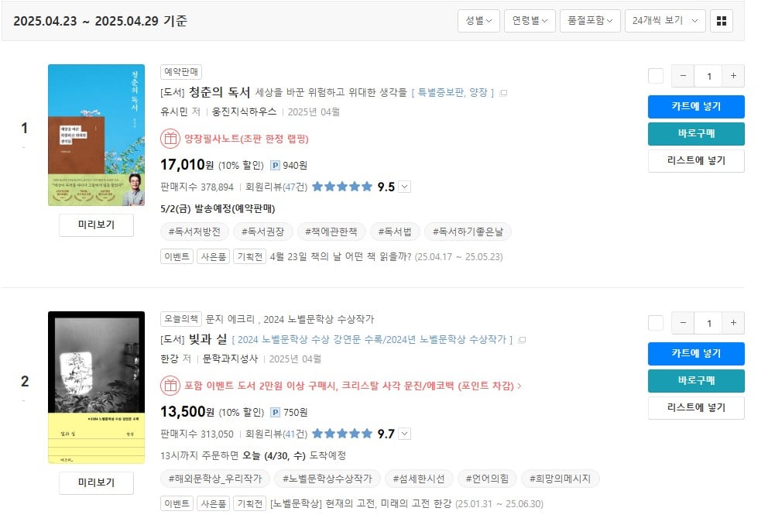Open 빛과 실 cover thumbnail

96,387
